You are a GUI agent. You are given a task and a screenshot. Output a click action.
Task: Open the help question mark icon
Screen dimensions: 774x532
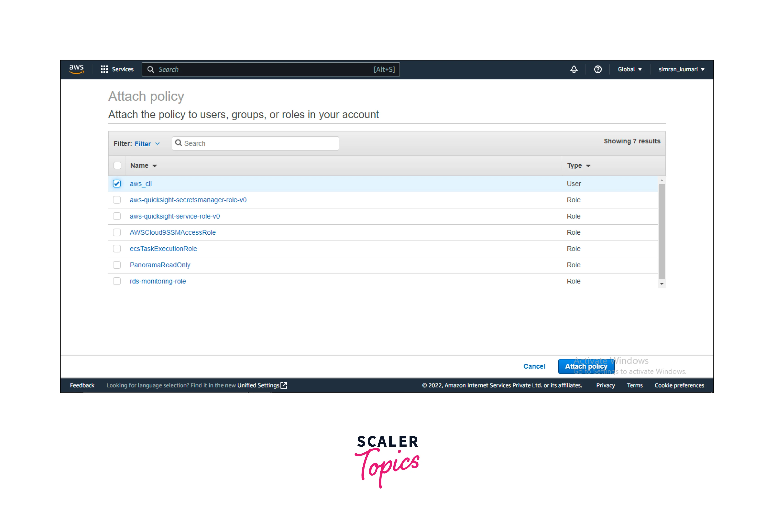coord(598,69)
